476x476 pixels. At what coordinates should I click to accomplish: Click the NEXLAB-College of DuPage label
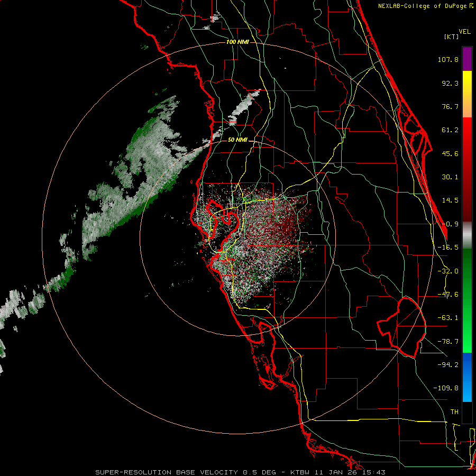click(x=422, y=6)
